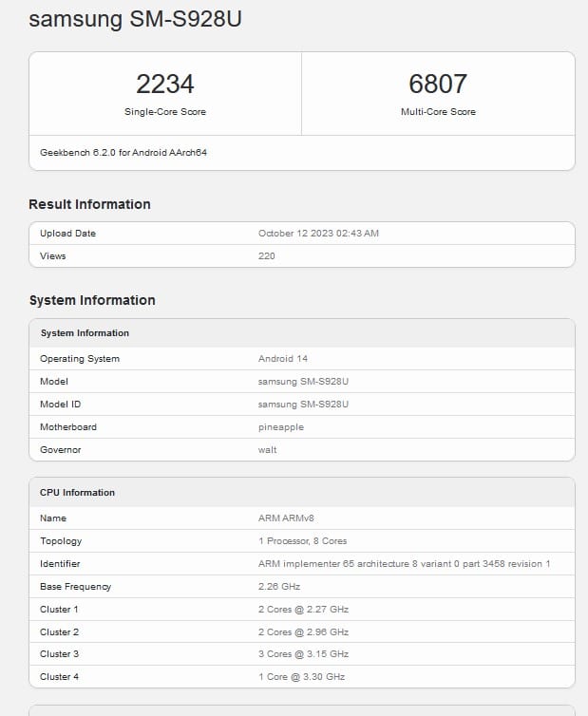Click the Result Information heading
This screenshot has height=716, width=588.
point(89,204)
